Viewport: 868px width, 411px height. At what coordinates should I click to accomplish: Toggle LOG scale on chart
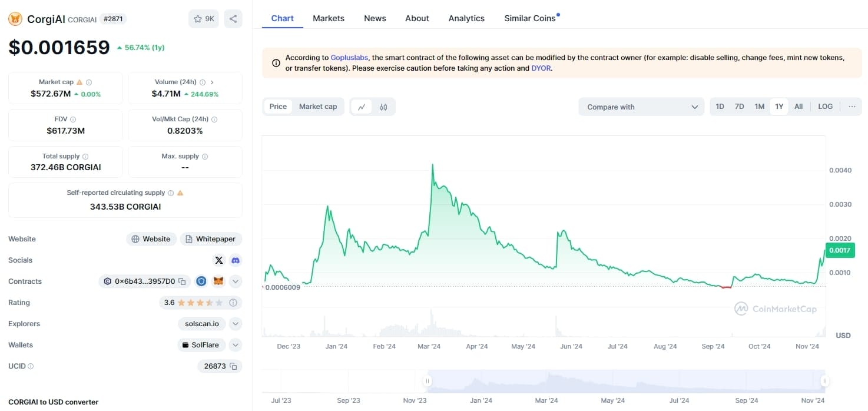tap(826, 107)
